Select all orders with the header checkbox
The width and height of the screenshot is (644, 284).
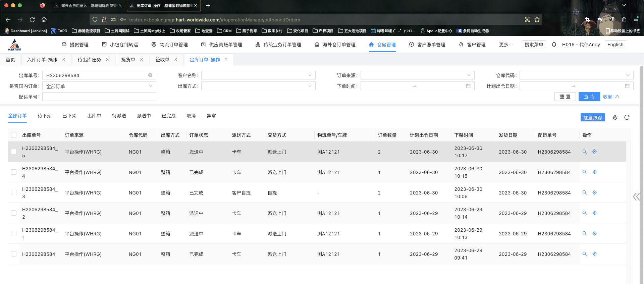tap(14, 135)
